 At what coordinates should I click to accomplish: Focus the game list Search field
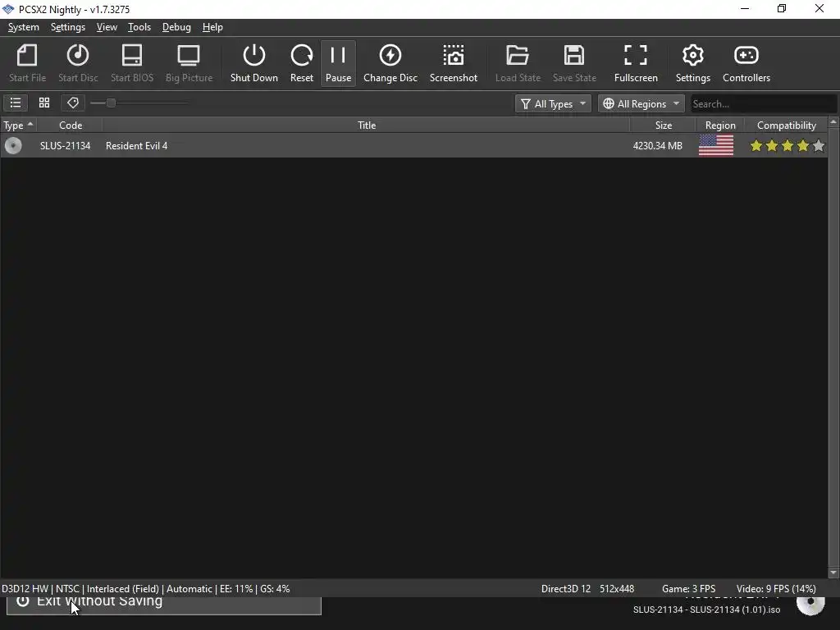[763, 103]
